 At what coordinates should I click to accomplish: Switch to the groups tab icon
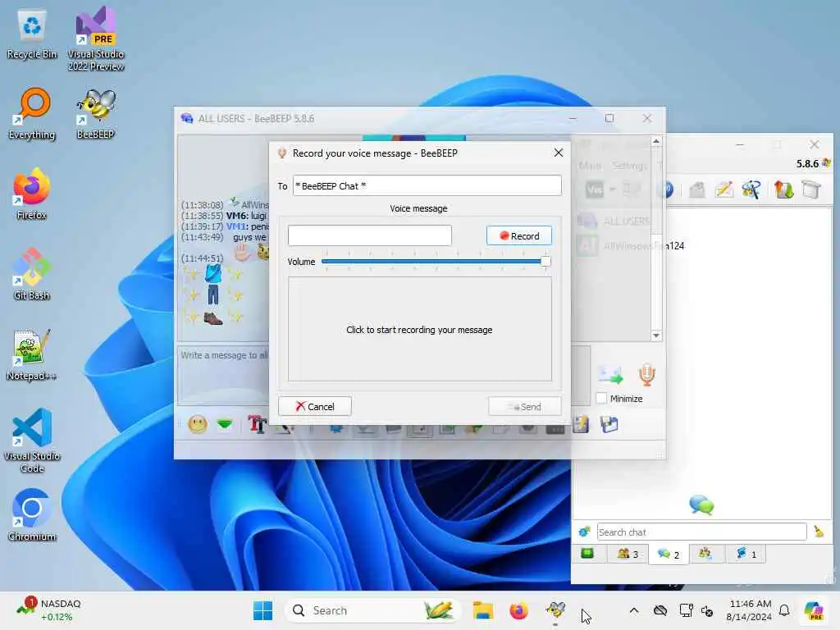[705, 554]
